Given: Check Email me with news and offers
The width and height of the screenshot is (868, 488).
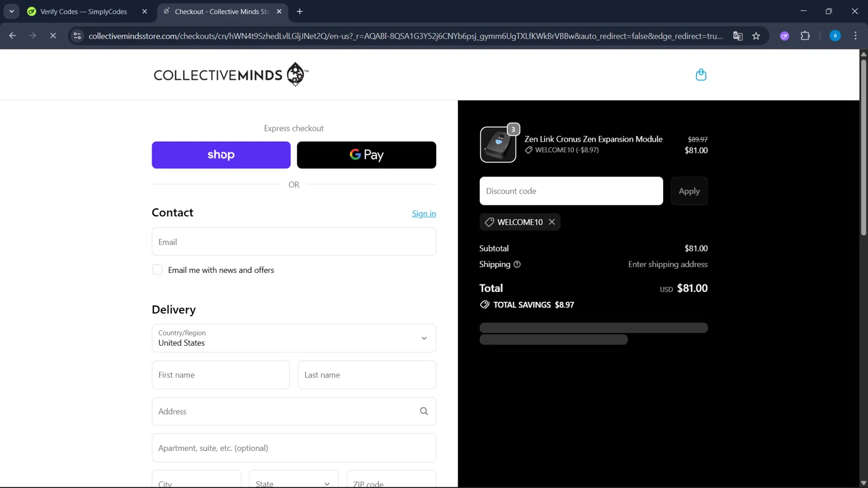Looking at the screenshot, I should point(157,270).
